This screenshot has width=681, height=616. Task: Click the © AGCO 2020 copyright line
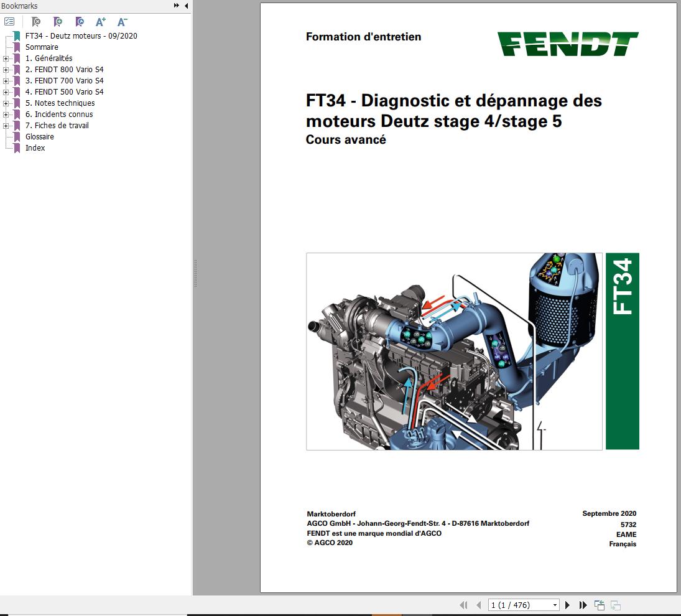point(330,543)
